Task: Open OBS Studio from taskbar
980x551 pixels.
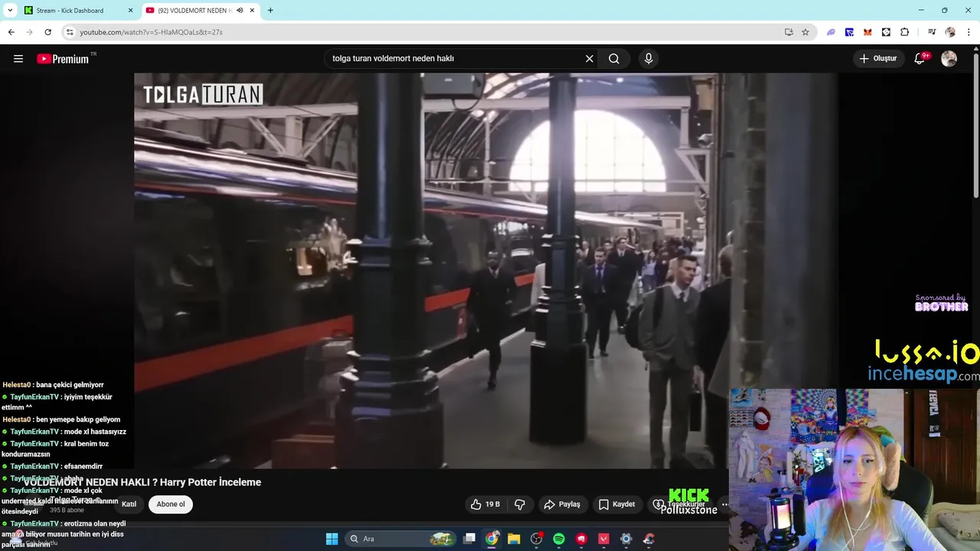Action: pos(537,539)
